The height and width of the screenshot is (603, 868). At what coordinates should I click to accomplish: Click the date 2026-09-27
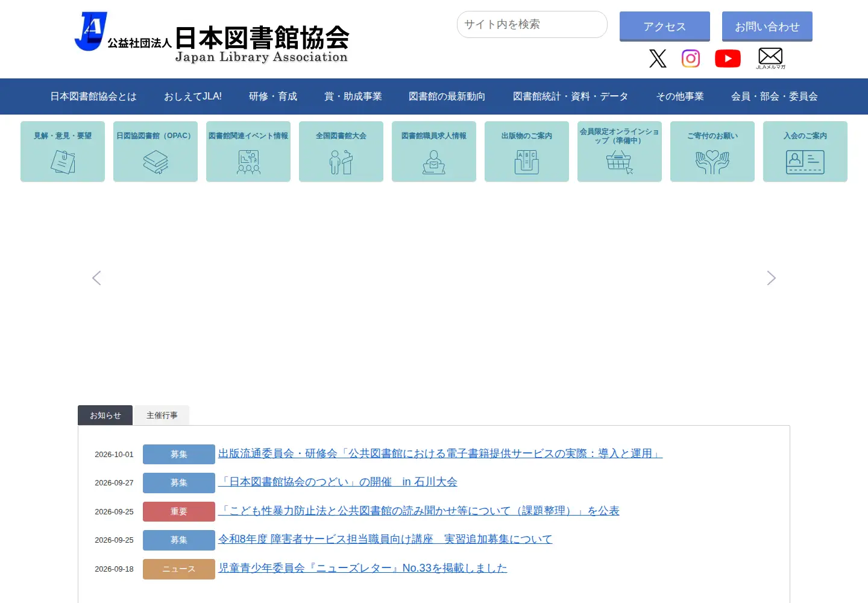(x=114, y=483)
